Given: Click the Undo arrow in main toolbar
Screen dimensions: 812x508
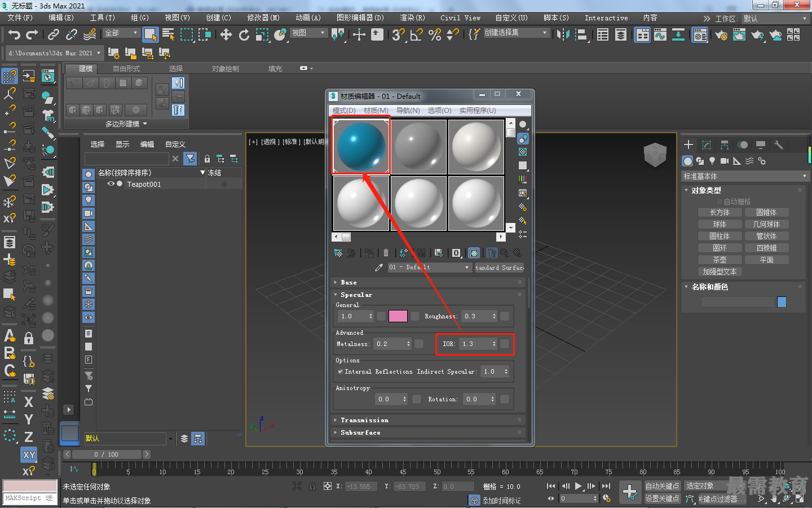Looking at the screenshot, I should click(x=14, y=35).
